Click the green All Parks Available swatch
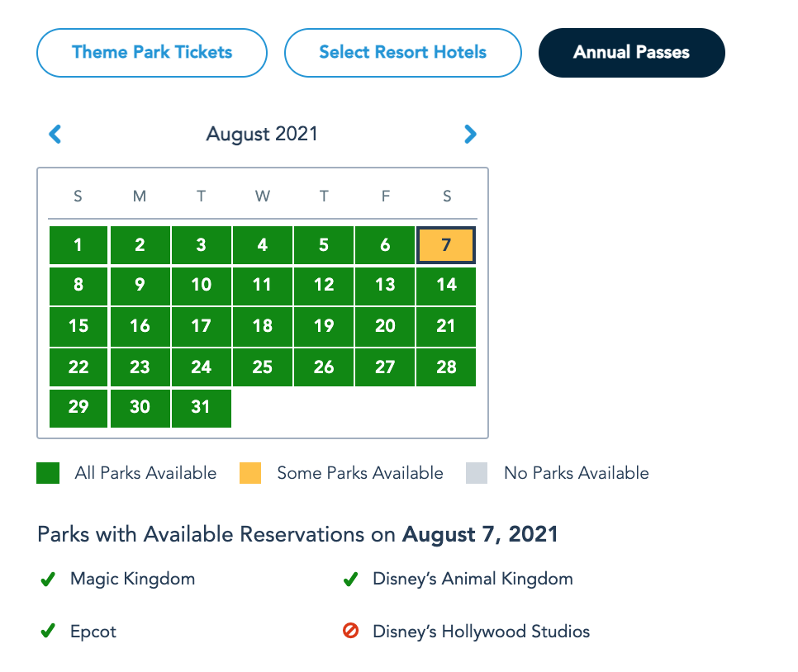798x672 pixels. 48,473
